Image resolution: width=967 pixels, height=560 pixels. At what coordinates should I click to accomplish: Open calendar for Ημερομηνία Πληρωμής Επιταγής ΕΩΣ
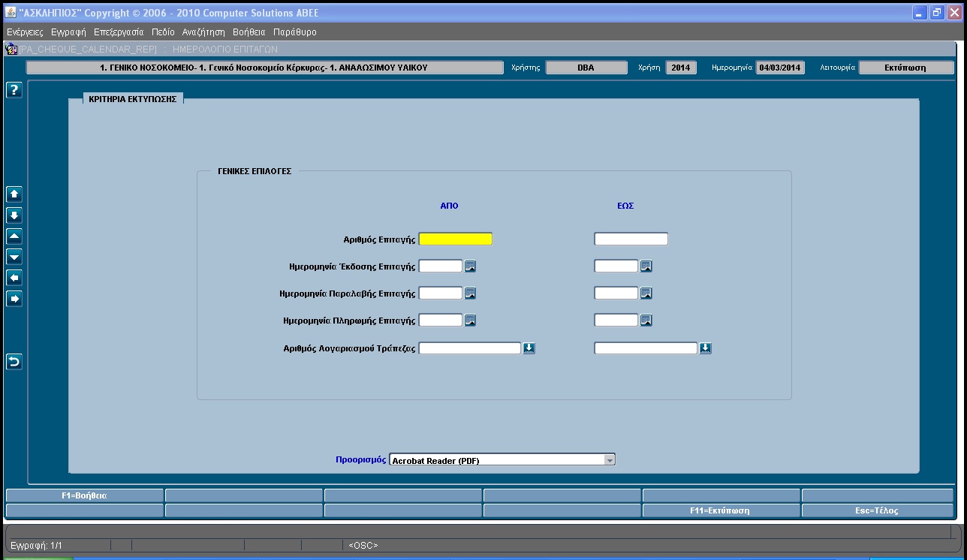tap(646, 321)
